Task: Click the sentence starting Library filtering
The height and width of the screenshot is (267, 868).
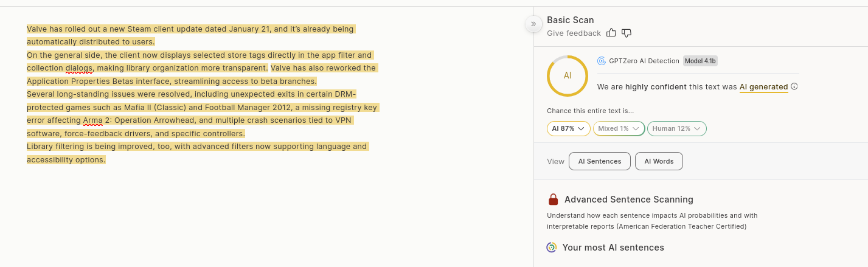Action: click(197, 153)
